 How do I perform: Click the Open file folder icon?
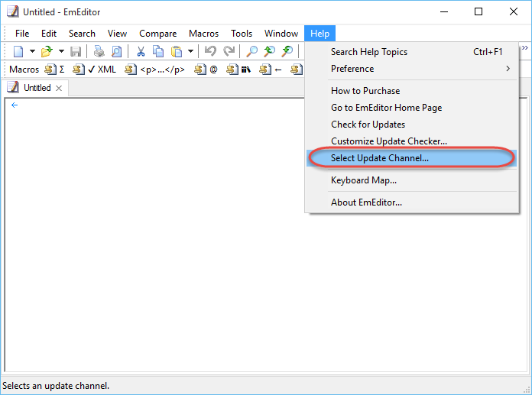click(47, 51)
